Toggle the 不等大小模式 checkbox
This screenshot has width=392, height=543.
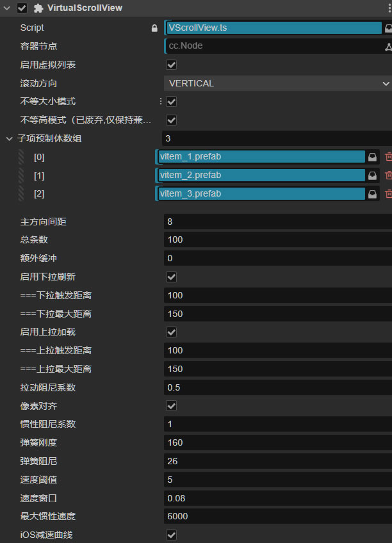tap(172, 102)
